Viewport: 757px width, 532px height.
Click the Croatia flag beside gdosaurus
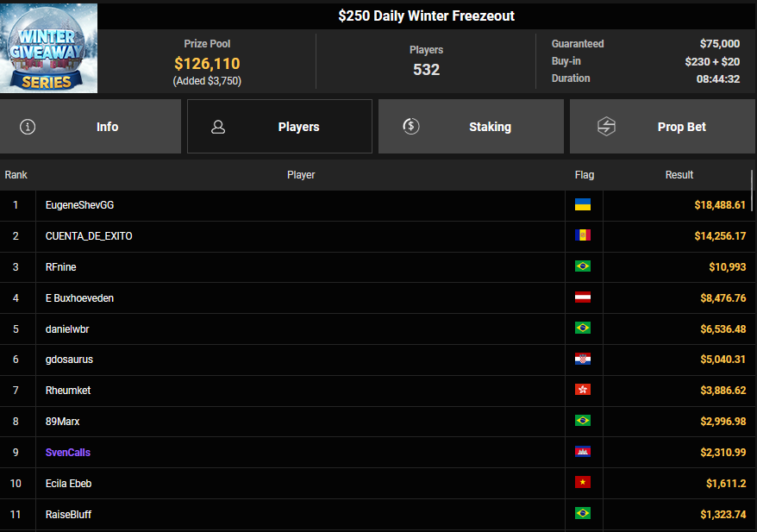pos(583,360)
